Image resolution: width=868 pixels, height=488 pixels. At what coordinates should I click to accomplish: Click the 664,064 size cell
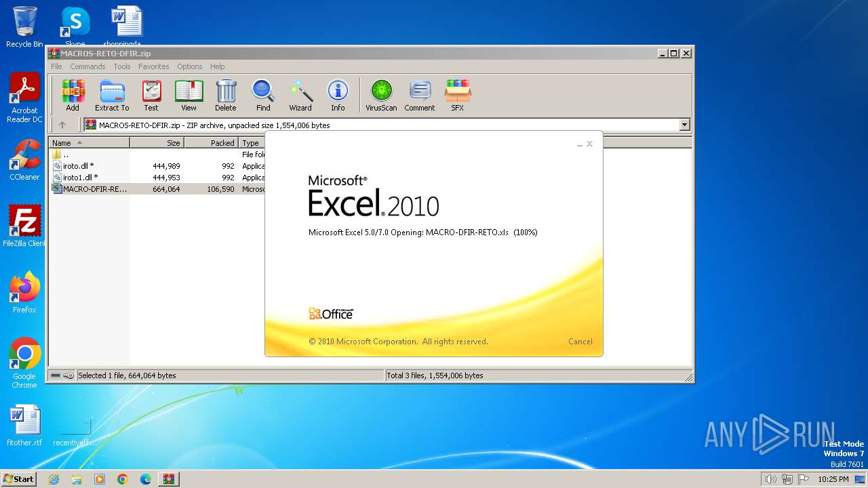coord(166,189)
